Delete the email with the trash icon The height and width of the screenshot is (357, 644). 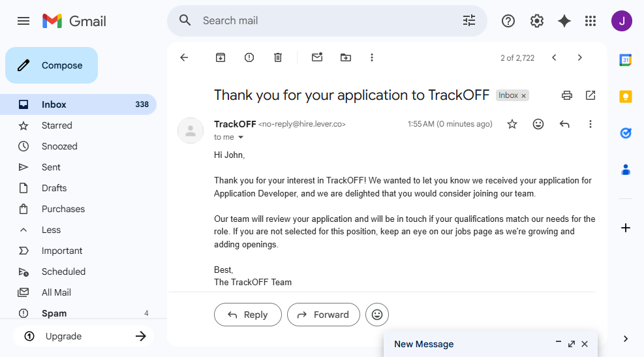278,57
